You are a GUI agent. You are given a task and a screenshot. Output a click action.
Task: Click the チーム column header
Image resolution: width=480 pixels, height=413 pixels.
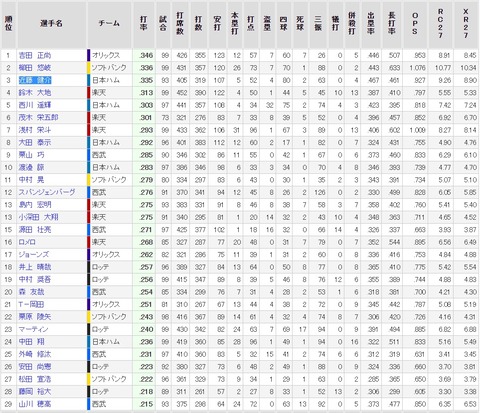point(109,24)
